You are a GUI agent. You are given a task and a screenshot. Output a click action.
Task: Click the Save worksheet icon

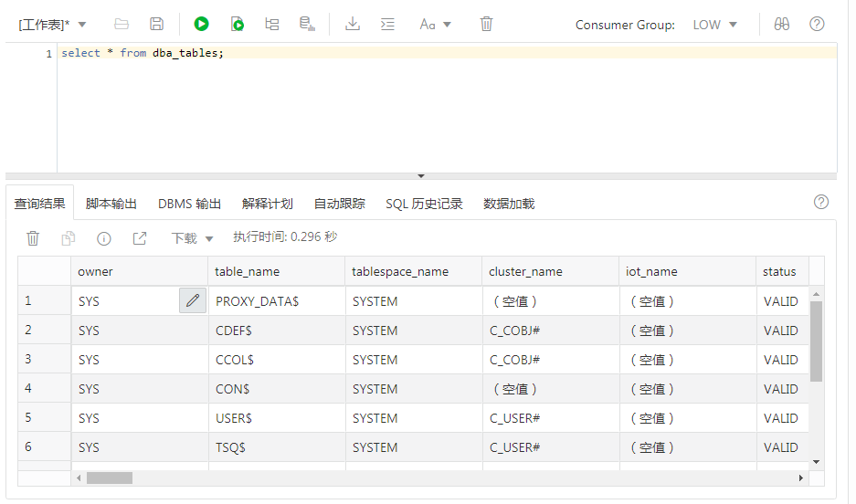tap(157, 25)
